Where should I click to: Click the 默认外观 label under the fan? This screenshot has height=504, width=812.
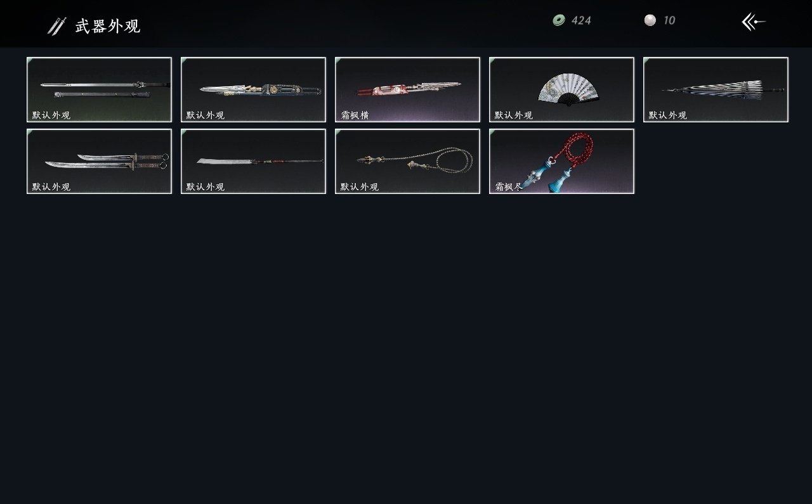point(514,115)
